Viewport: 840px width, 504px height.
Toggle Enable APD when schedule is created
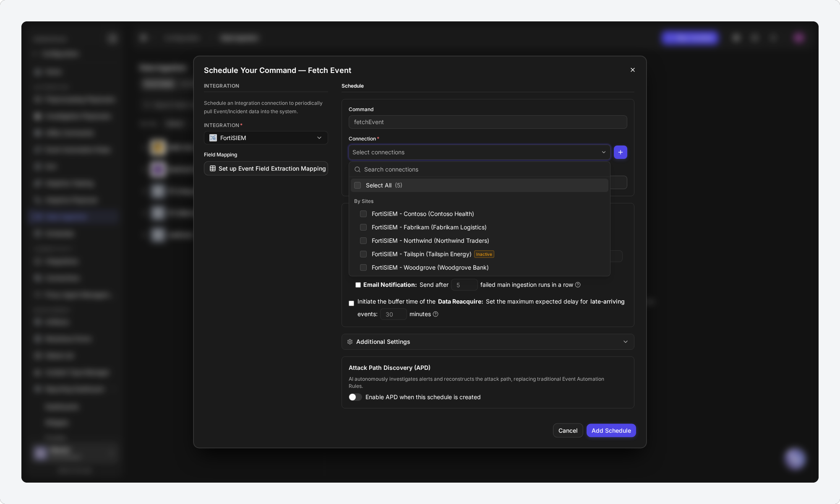tap(355, 397)
